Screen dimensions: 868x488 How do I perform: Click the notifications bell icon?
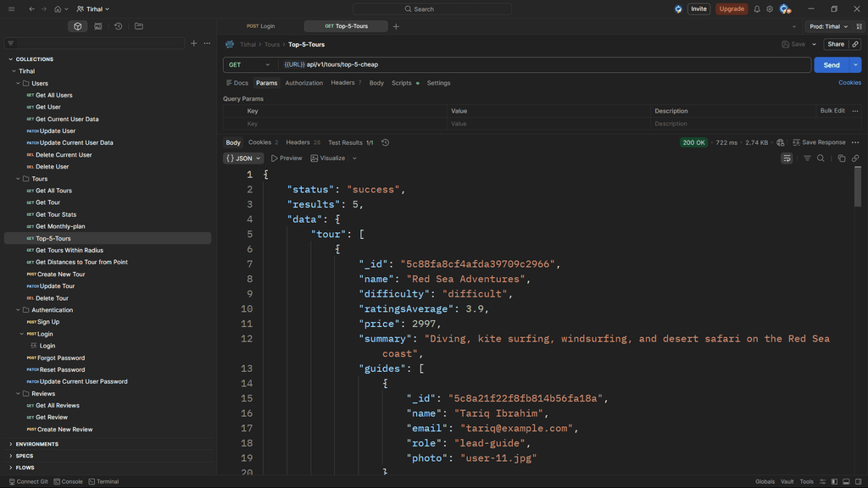click(757, 9)
